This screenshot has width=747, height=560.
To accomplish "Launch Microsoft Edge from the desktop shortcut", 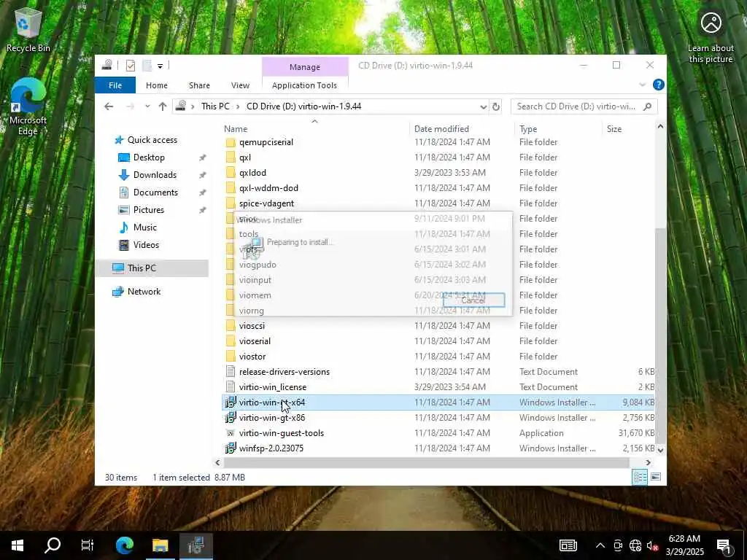I will click(x=28, y=106).
